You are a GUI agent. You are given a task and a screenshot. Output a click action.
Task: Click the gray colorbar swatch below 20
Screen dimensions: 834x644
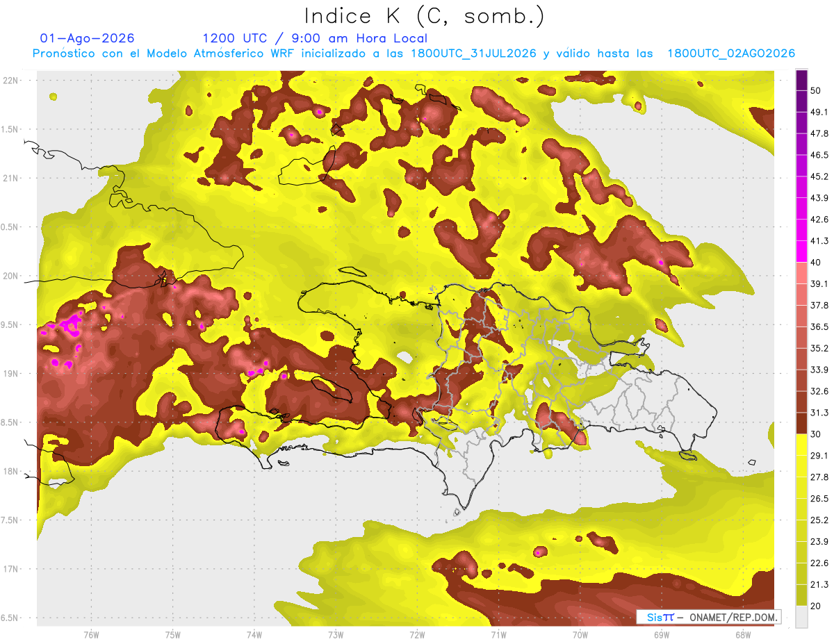(801, 616)
